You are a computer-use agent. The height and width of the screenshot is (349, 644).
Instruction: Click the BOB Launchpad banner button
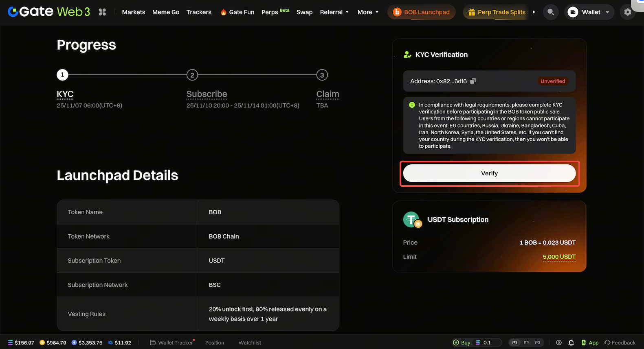point(422,12)
